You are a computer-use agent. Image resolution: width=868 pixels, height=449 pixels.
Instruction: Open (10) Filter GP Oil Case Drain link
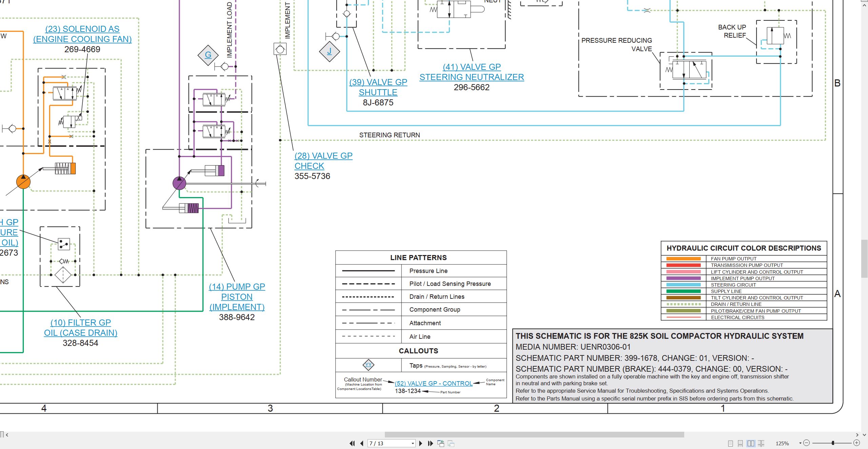click(x=81, y=328)
